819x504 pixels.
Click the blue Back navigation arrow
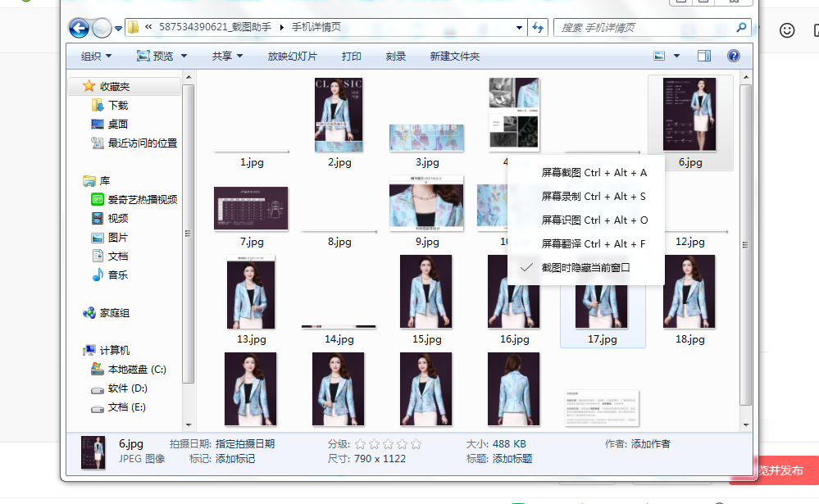79,28
